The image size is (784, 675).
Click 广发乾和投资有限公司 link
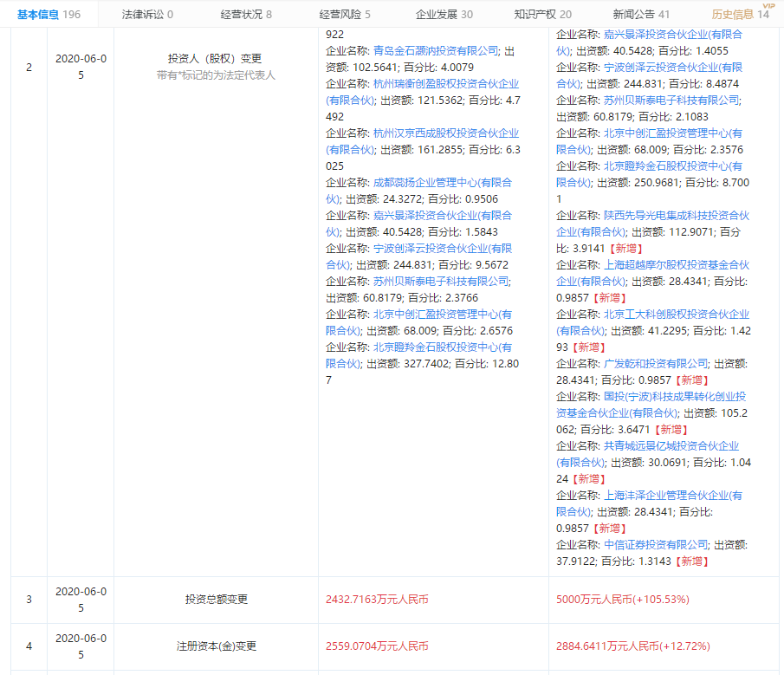click(x=656, y=364)
